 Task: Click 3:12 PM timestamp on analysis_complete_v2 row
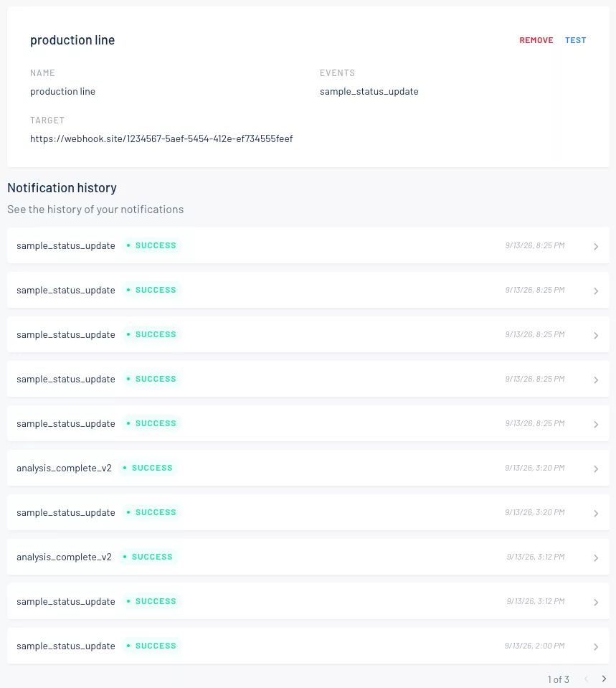pos(535,557)
